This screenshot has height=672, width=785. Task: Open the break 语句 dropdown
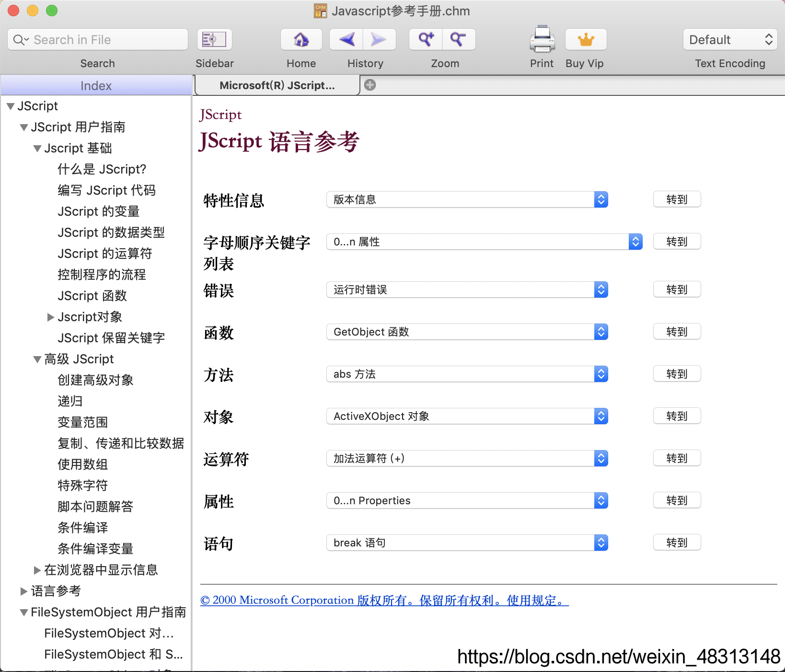[467, 543]
